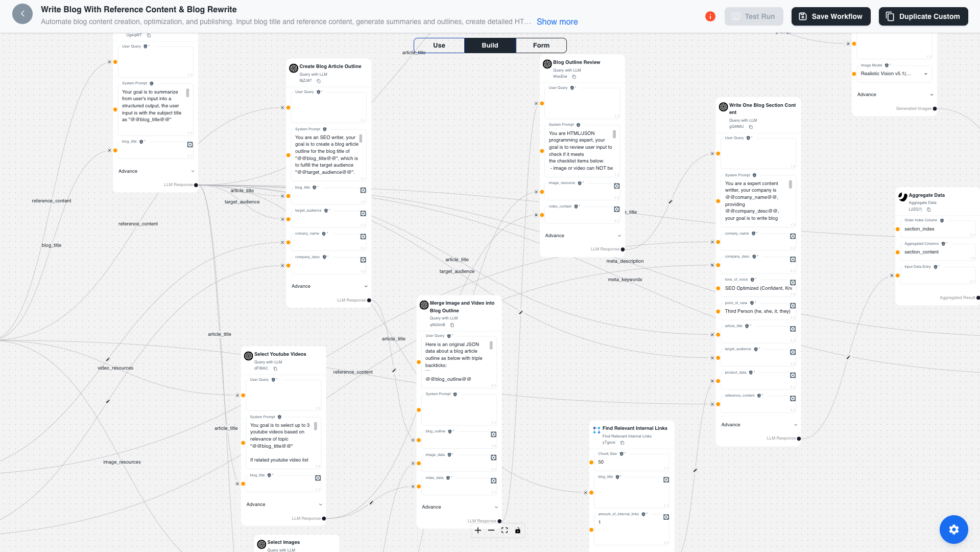
Task: Click the floating settings gear at bottom right
Action: click(953, 529)
